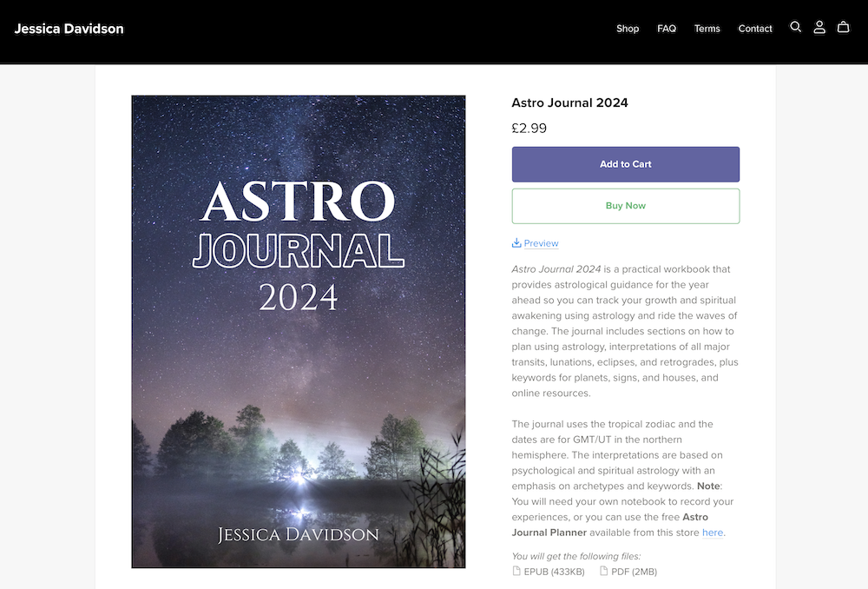Download the PDF (2MB) file

tap(634, 571)
